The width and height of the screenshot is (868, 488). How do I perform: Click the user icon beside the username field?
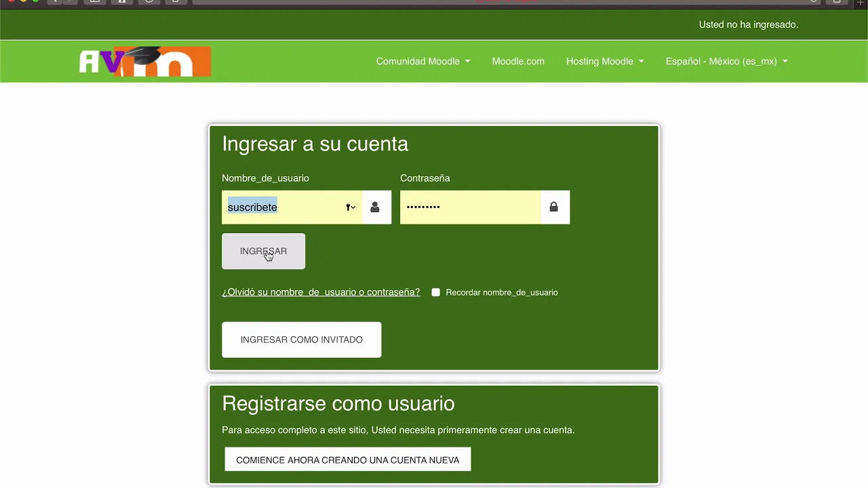[x=375, y=207]
